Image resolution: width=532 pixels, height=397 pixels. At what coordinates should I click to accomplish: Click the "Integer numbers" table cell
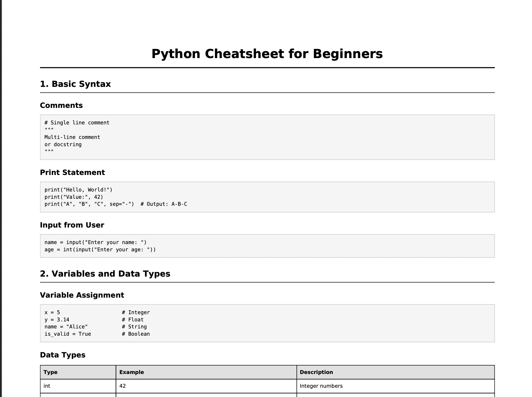coord(396,386)
